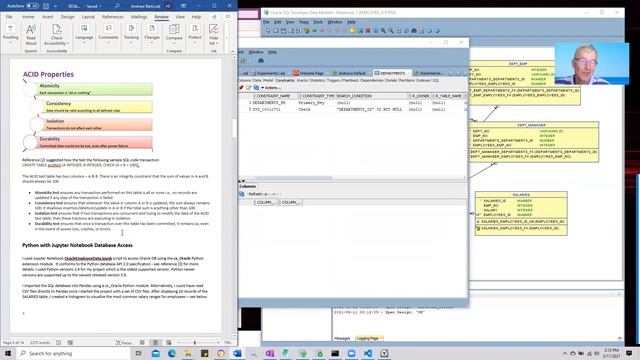Viewport: 640px width, 360px height.
Task: Open Microsoft Edge from the taskbar
Action: 172,353
